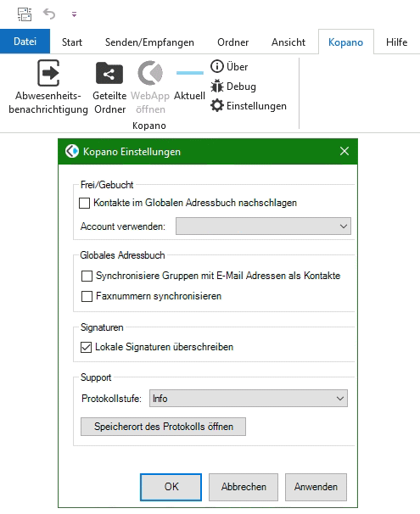Switch to the Start ribbon tab
This screenshot has width=420, height=514.
pos(72,42)
